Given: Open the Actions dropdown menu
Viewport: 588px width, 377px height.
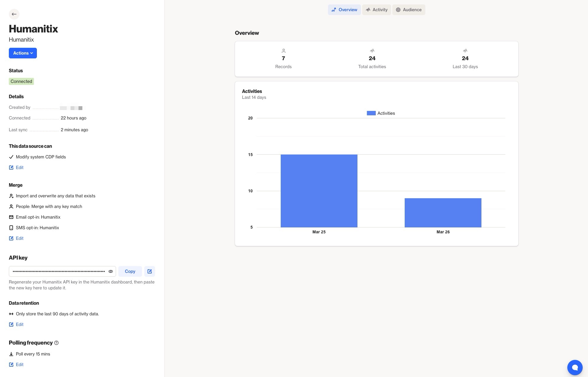Looking at the screenshot, I should [x=23, y=53].
